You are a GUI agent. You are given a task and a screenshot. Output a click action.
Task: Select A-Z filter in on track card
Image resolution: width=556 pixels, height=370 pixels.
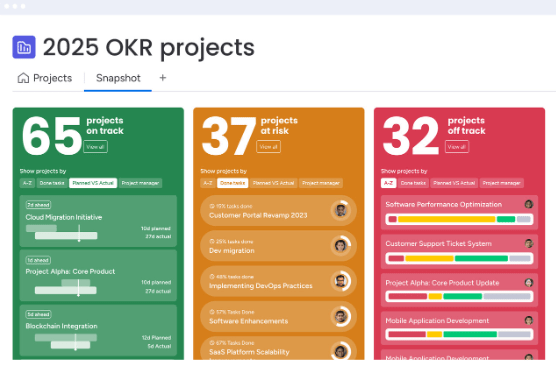27,183
